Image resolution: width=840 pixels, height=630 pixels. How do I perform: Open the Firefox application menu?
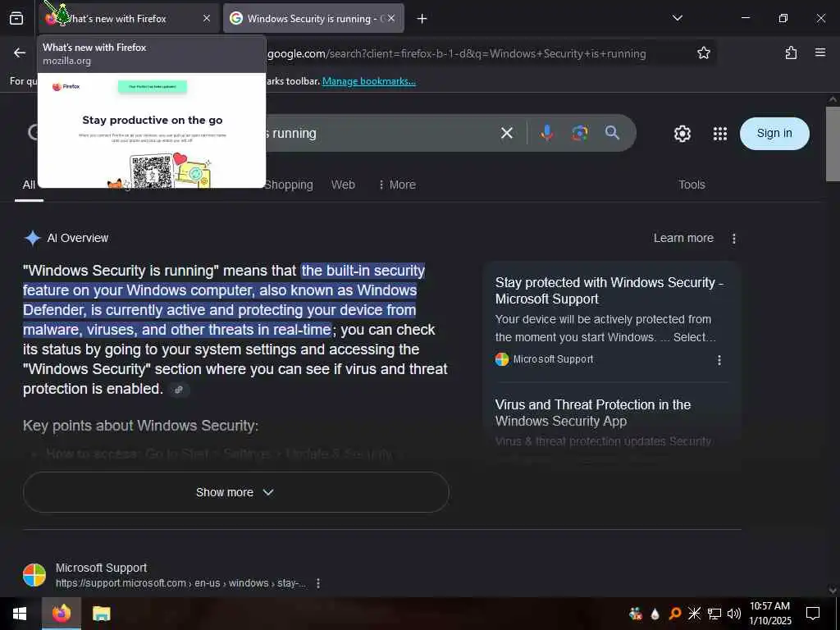click(819, 52)
